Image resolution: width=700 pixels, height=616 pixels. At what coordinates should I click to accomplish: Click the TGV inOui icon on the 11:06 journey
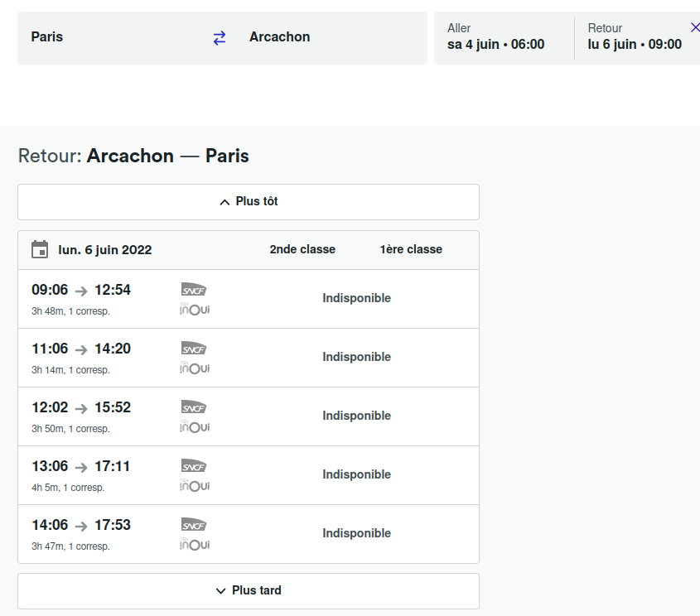click(x=194, y=368)
